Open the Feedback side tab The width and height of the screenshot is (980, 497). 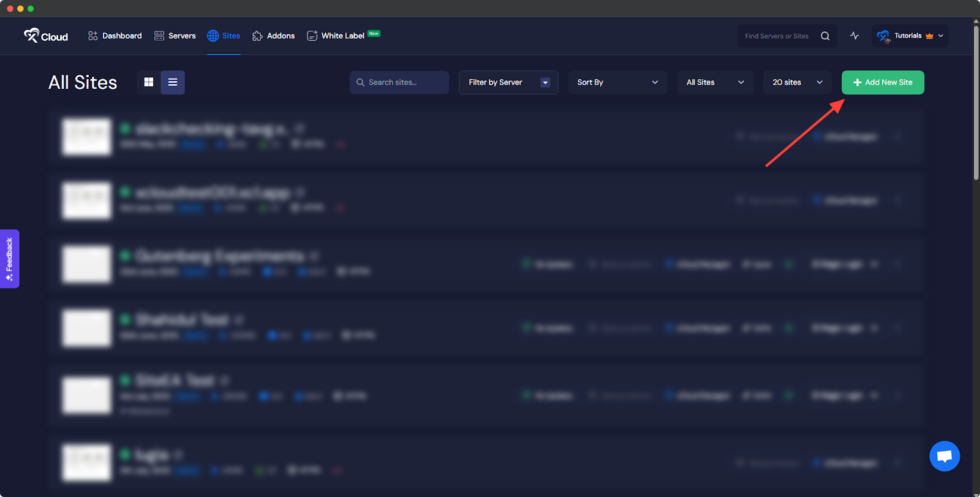click(9, 259)
